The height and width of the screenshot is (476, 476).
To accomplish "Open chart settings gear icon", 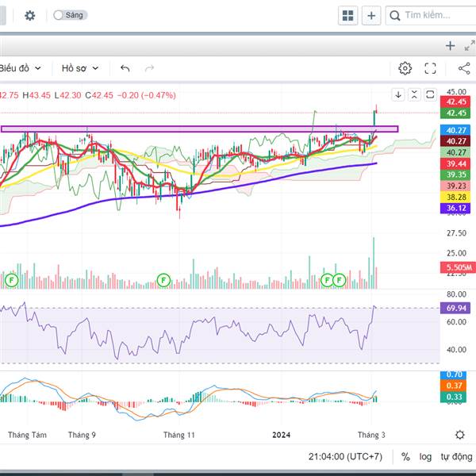I will point(405,68).
